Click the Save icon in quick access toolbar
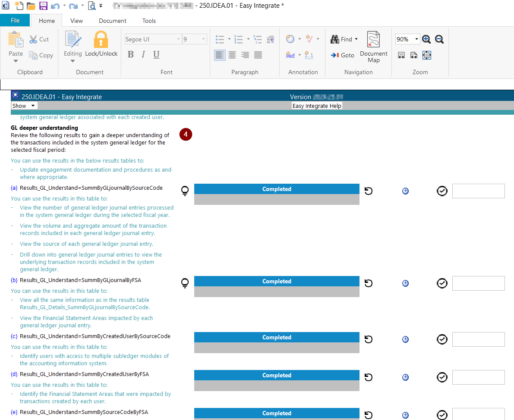Viewport: 514px width, 420px height. (43, 6)
